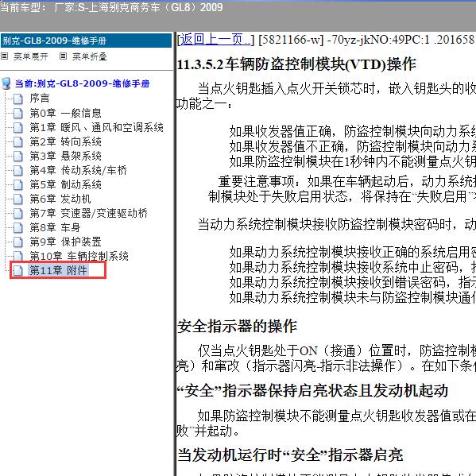The width and height of the screenshot is (476, 476).
Task: Open 序言 tree item
Action: pos(40,99)
